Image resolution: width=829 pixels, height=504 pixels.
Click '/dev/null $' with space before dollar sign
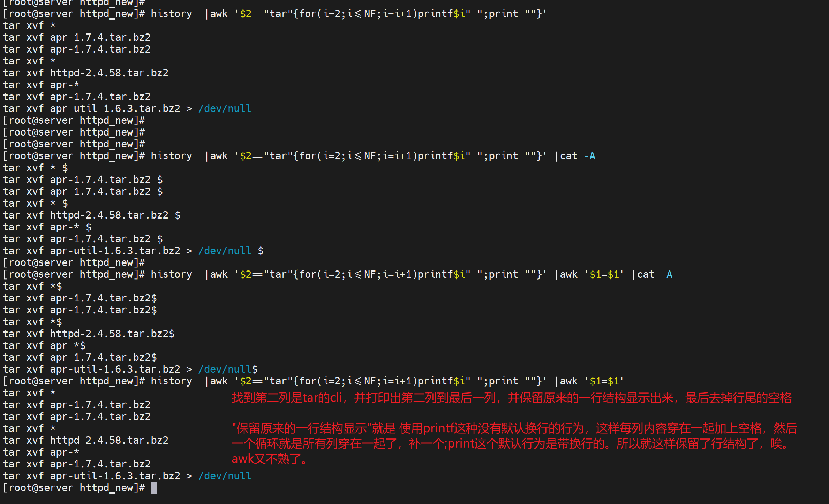pos(231,251)
